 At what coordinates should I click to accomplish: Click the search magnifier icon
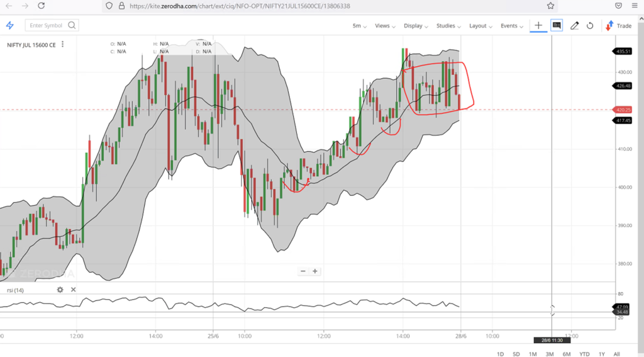tap(72, 26)
